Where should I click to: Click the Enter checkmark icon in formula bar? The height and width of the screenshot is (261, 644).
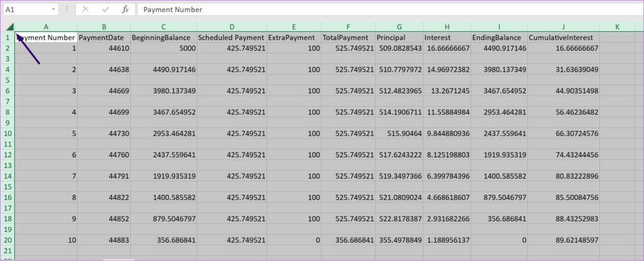(106, 9)
